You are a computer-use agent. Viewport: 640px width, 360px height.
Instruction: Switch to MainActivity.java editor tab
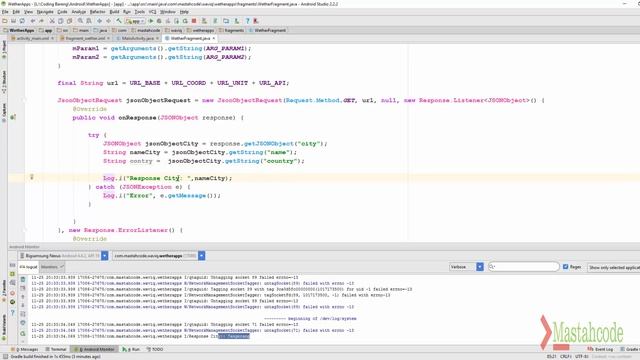pyautogui.click(x=137, y=38)
